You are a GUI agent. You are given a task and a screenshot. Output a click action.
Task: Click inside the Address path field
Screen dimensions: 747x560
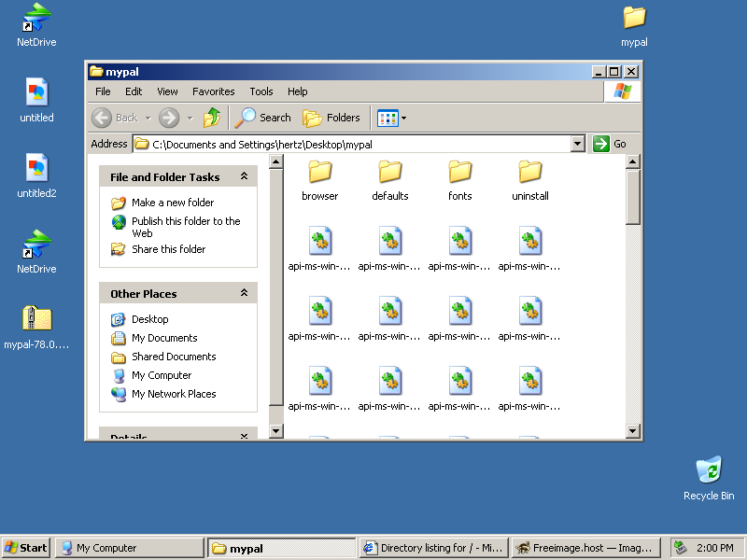(x=352, y=144)
